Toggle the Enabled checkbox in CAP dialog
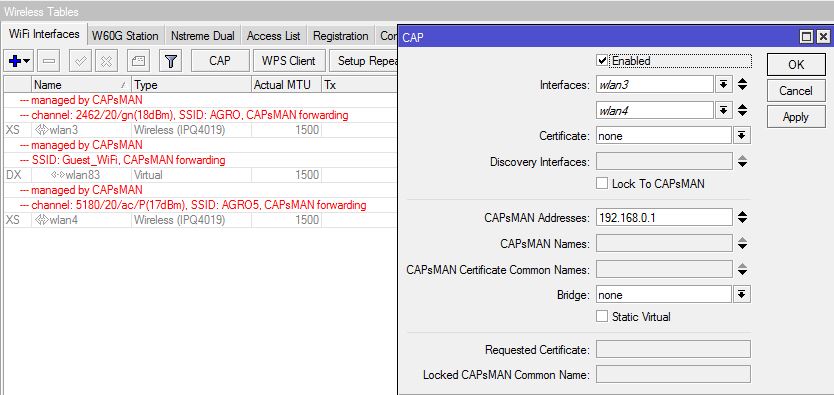The width and height of the screenshot is (834, 395). tap(602, 61)
